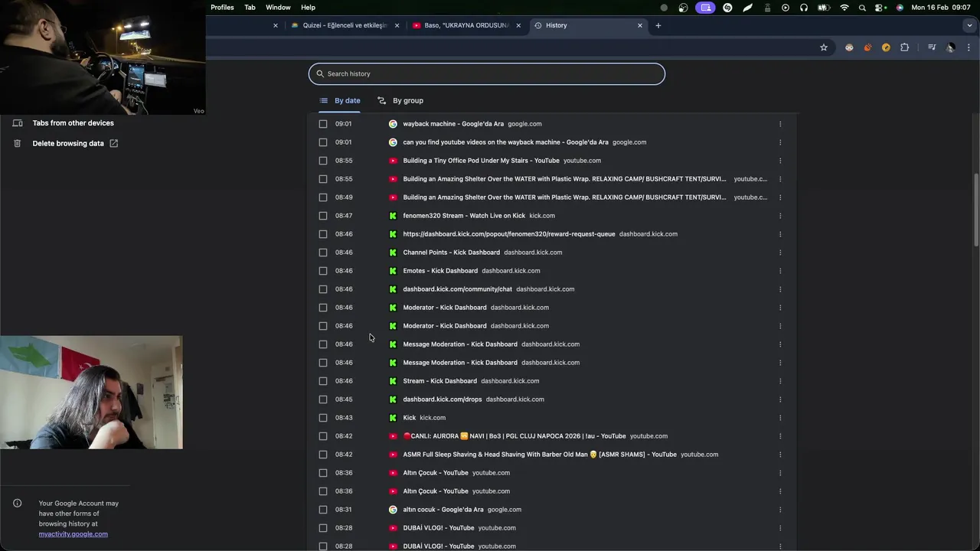Viewport: 980px width, 551px height.
Task: Bookmark this page with the star icon
Action: tap(824, 47)
